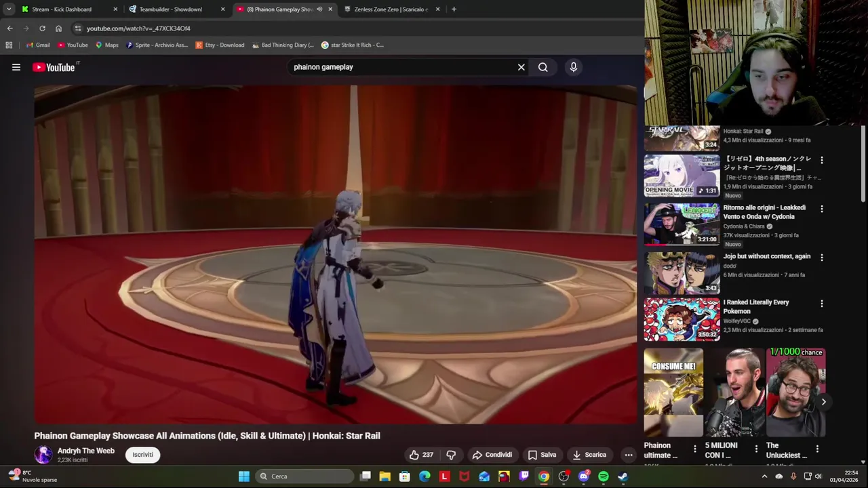868x488 pixels.
Task: Clear the search box with the X
Action: pyautogui.click(x=521, y=67)
